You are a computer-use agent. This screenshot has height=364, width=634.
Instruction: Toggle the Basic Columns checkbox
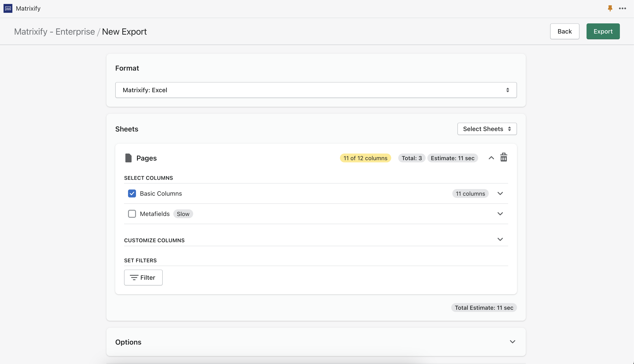(x=132, y=193)
